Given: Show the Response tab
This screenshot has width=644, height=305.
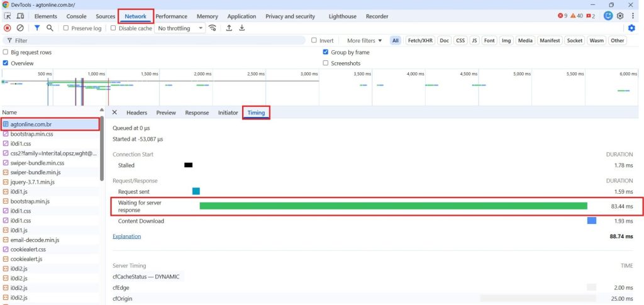Looking at the screenshot, I should (x=197, y=113).
